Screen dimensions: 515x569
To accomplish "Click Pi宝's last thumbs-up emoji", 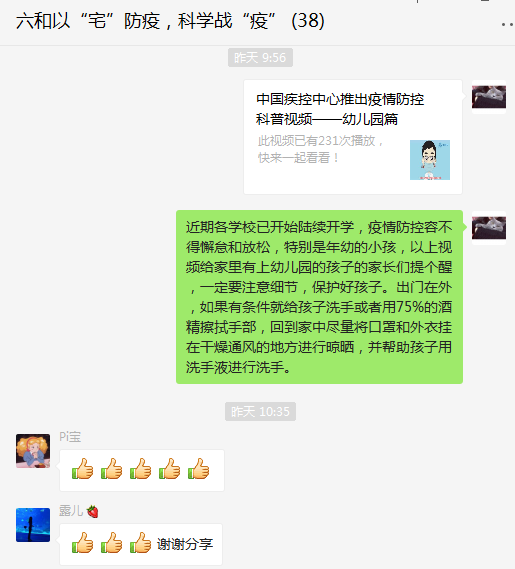I will (x=199, y=469).
